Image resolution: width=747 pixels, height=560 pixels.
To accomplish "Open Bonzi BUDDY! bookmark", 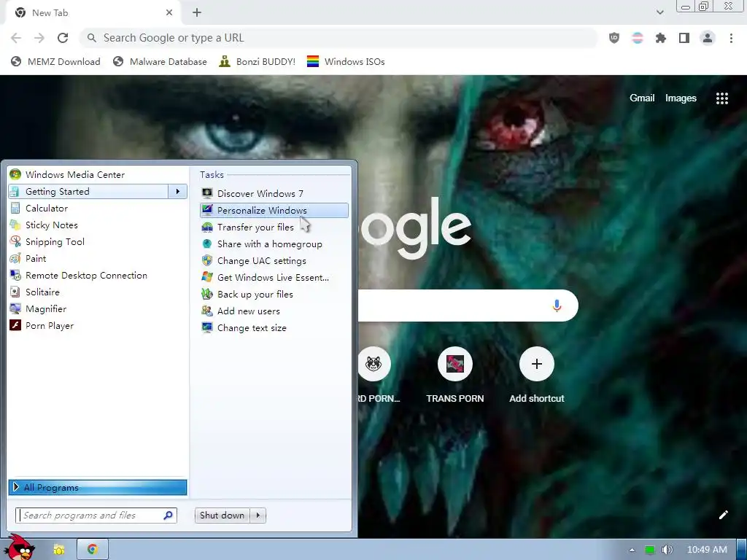I will click(x=258, y=62).
